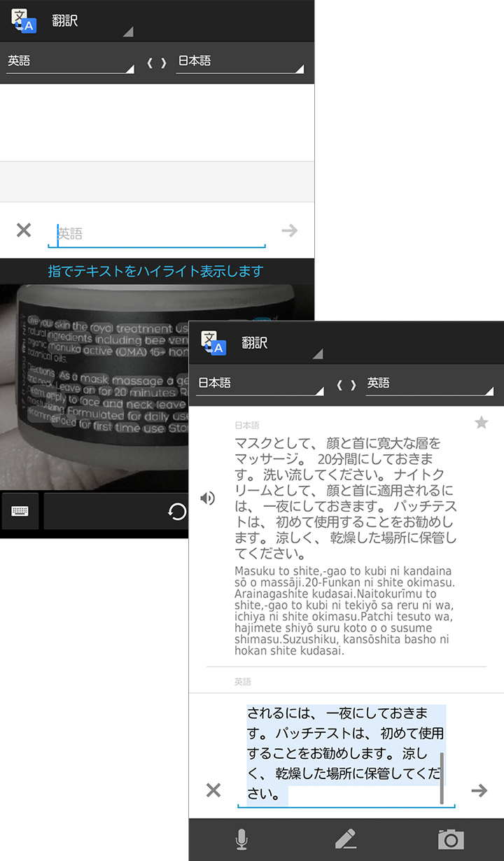Screen dimensions: 504x861
Task: Open 翻訳 title menu on result screen
Action: [x=280, y=343]
